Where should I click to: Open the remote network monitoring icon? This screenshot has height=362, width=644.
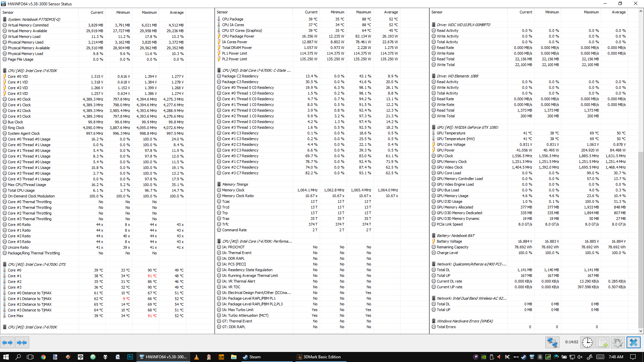[552, 343]
